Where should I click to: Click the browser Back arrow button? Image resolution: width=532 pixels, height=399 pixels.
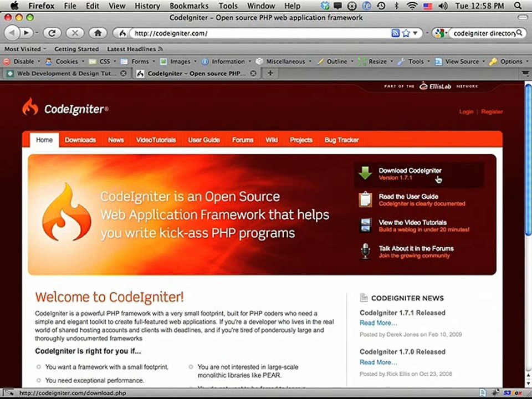[x=12, y=33]
